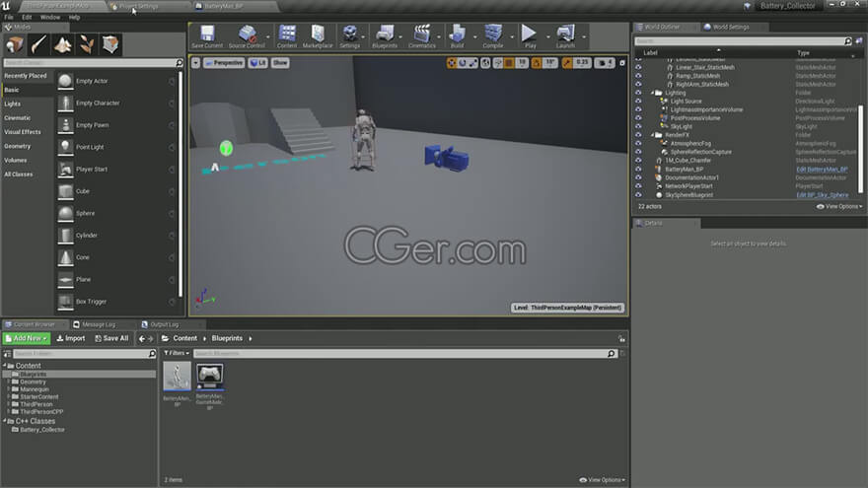Click the camera speed icon in viewport
The width and height of the screenshot is (868, 488).
603,63
